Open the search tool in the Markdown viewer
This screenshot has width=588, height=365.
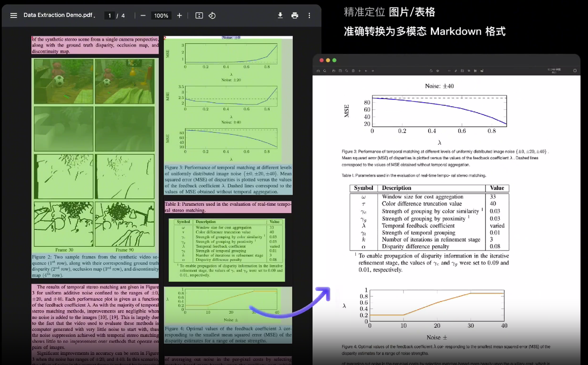pos(324,70)
